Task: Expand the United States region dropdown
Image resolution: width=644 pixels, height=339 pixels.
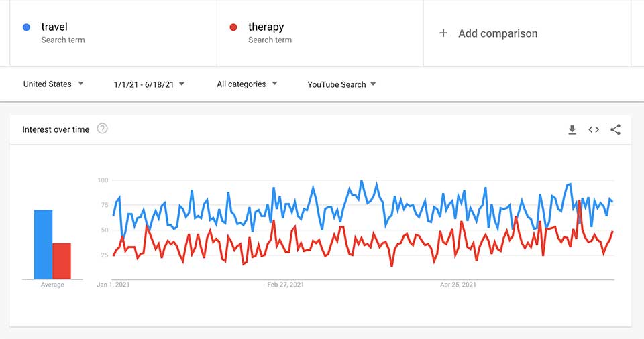Action: pos(54,84)
